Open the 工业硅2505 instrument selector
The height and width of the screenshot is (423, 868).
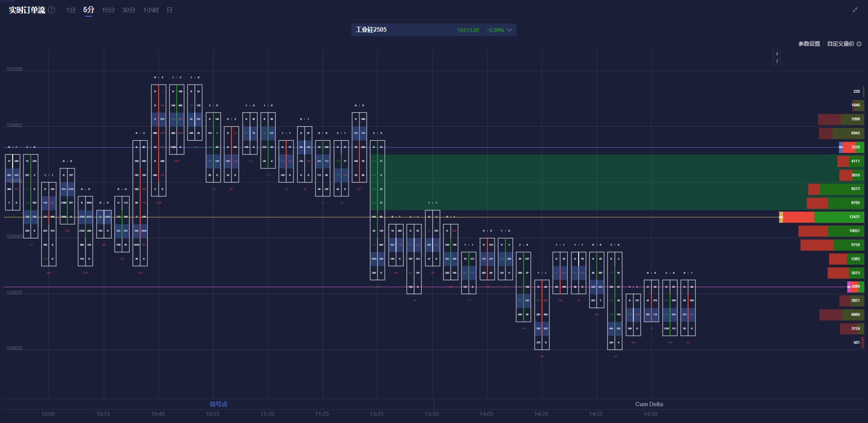click(371, 30)
